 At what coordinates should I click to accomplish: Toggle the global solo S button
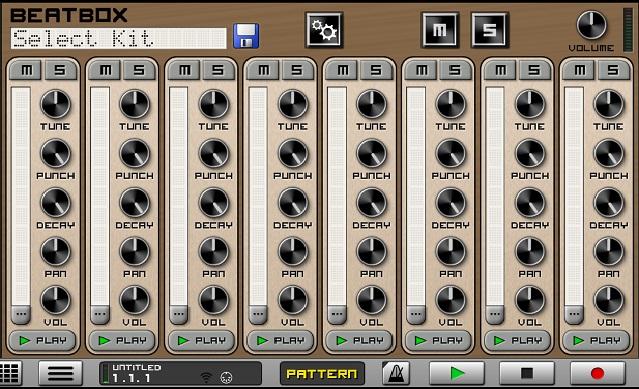[490, 30]
